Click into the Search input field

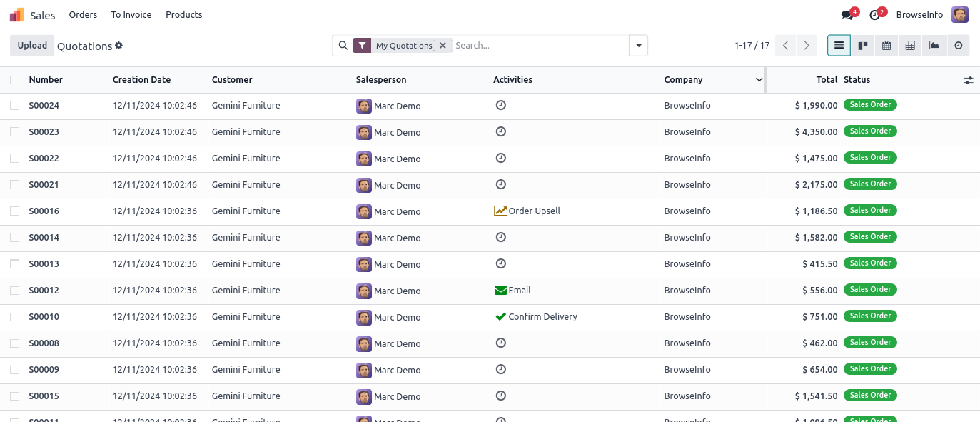point(539,46)
